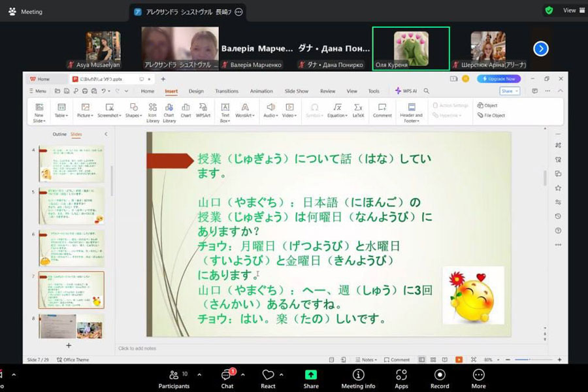
Task: Expand the Shapes dropdown
Action: point(133,110)
